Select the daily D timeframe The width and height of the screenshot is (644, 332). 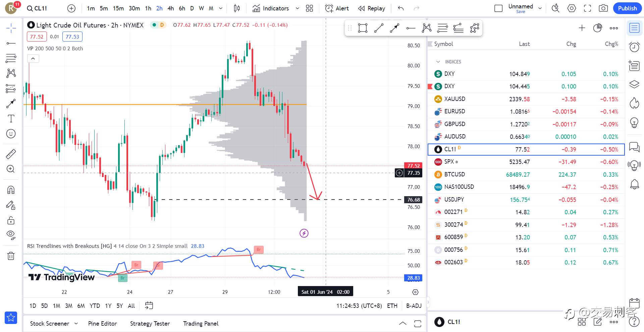(192, 8)
